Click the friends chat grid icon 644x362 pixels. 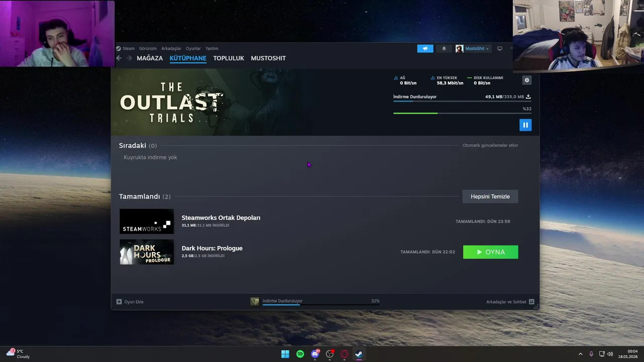[531, 302]
